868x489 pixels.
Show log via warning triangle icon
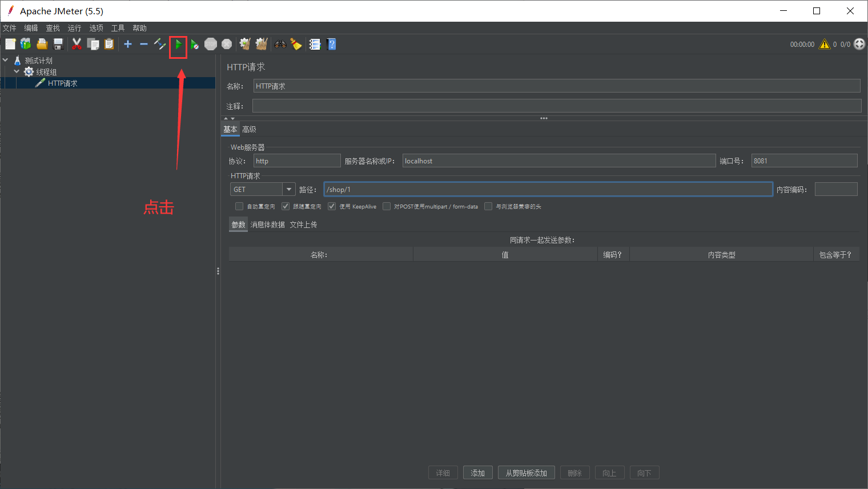point(825,44)
